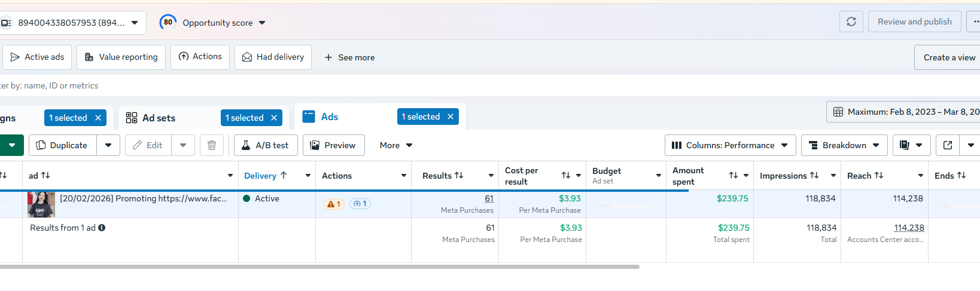Viewport: 980px width, 291px height.
Task: Click the A/B test button
Action: (x=266, y=145)
